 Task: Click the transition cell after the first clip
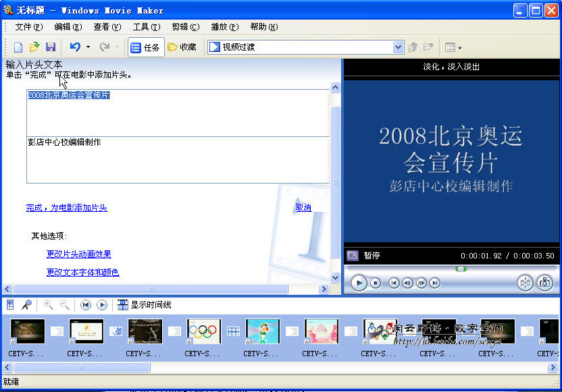pos(57,331)
